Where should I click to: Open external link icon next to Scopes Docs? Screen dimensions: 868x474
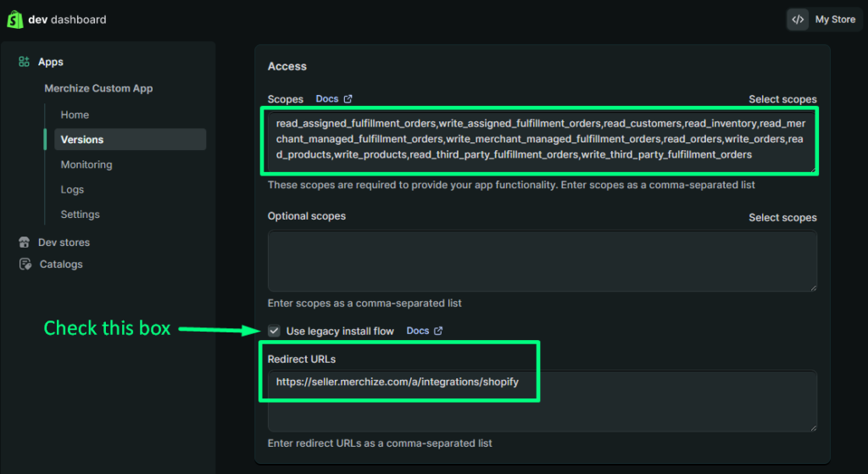[x=348, y=99]
